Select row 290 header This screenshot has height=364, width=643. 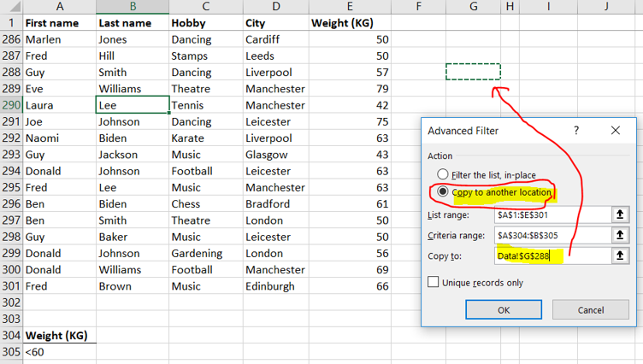(x=10, y=105)
